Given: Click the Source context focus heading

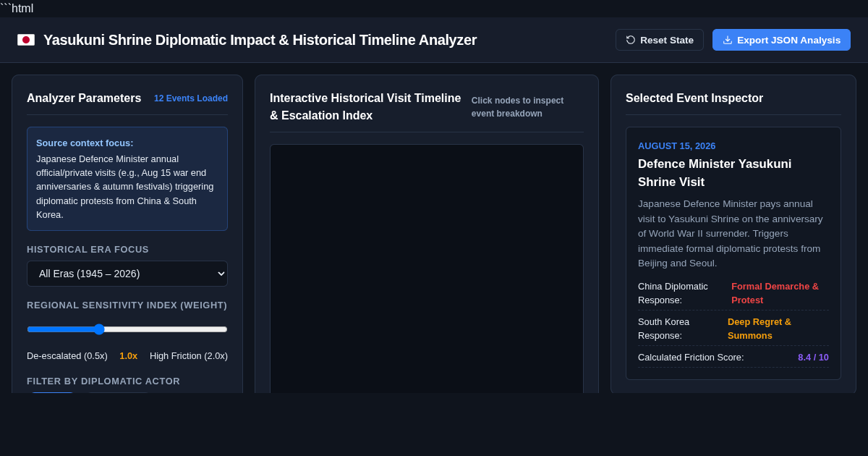Looking at the screenshot, I should (85, 143).
